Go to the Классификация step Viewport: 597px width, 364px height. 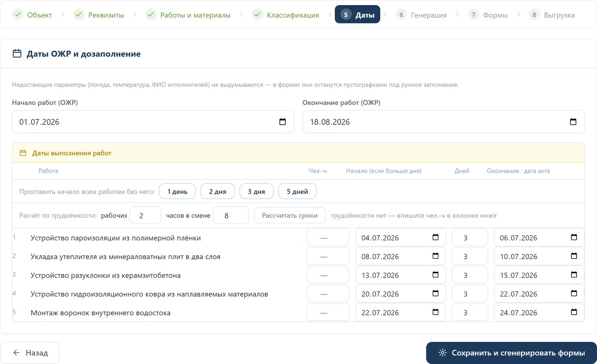286,15
